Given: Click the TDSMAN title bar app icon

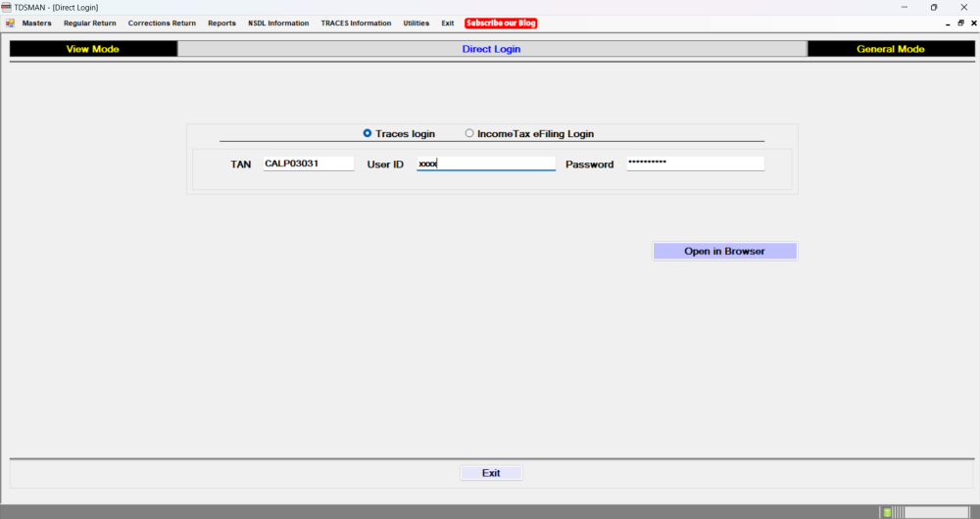Looking at the screenshot, I should [6, 8].
